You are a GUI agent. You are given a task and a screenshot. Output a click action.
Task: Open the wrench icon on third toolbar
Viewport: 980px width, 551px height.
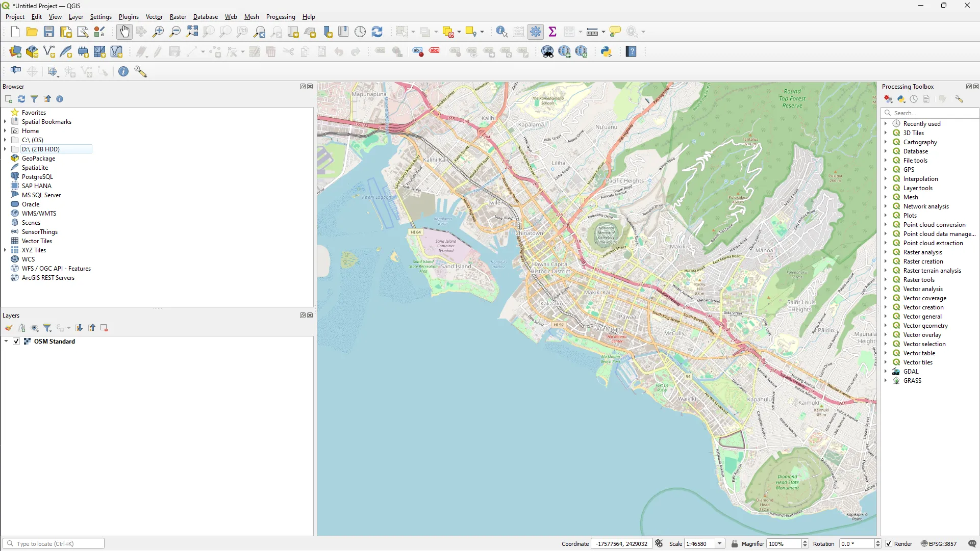140,71
